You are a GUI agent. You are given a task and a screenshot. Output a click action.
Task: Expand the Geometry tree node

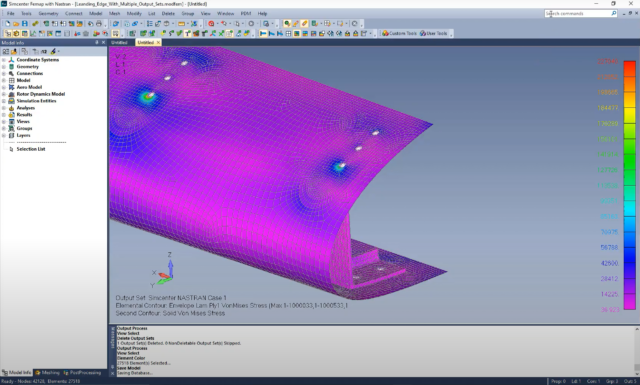coord(4,67)
